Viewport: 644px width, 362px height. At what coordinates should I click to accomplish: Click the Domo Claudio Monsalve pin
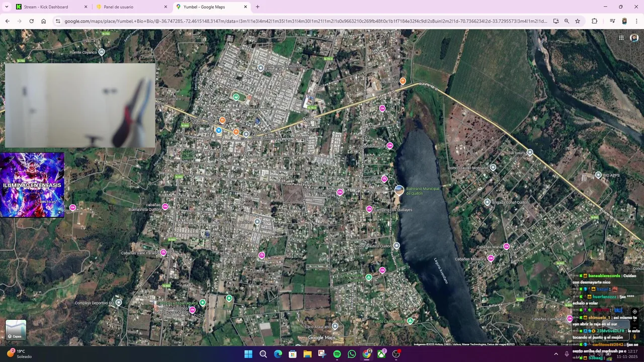click(x=493, y=167)
